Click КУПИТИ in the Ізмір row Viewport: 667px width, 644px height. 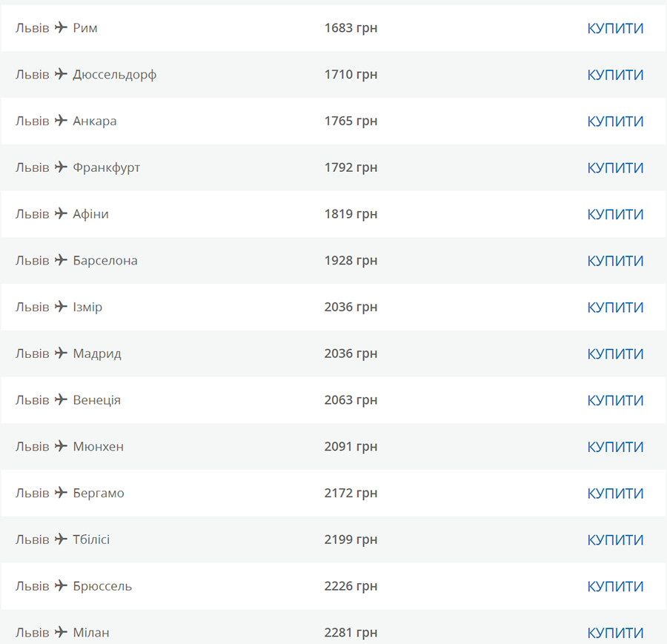(615, 308)
